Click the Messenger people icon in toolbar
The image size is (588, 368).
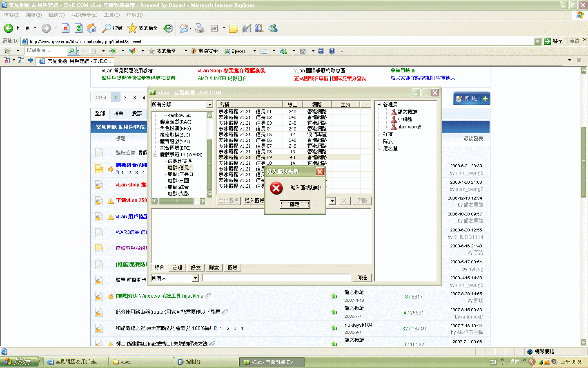(x=273, y=28)
